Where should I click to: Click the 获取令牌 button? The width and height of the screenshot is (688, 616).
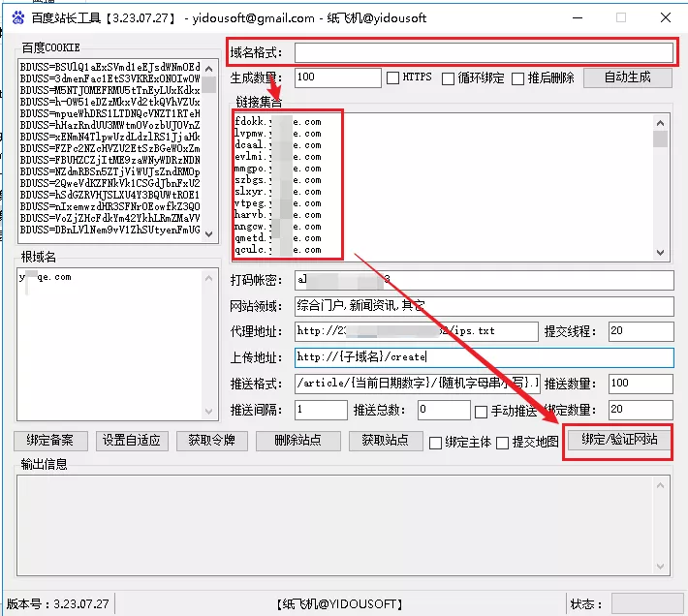tap(212, 441)
